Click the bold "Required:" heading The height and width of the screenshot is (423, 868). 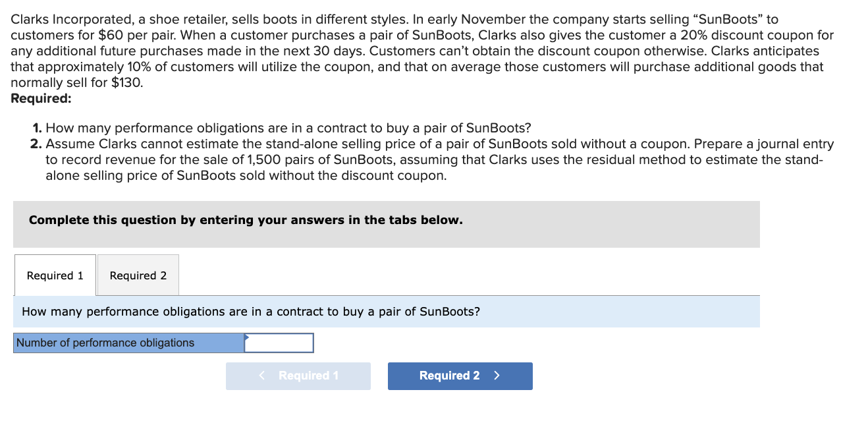pos(41,99)
